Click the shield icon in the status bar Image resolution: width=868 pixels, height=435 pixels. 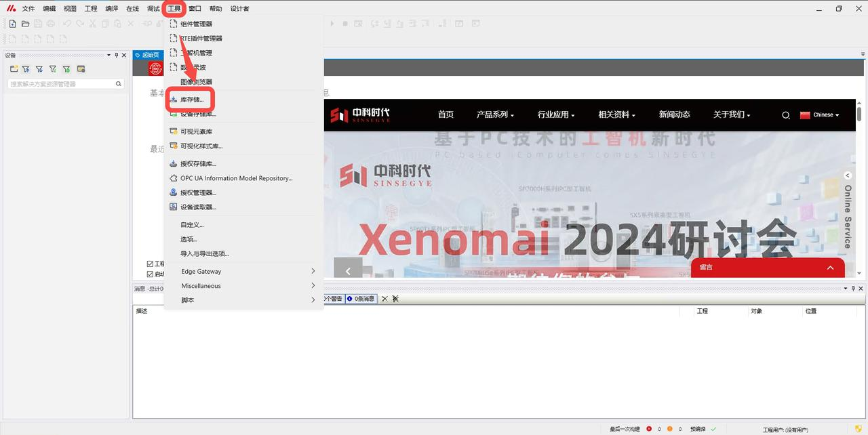coord(859,429)
